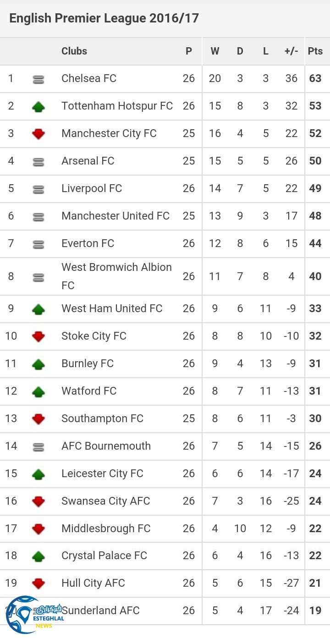This screenshot has width=330, height=644.
Task: Click the green up arrow beside Tottenham Hotspur
Action: pos(38,107)
